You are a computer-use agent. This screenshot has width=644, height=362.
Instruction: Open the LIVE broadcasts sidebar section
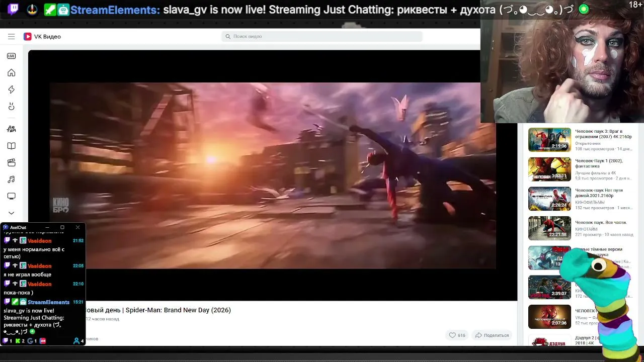click(11, 56)
